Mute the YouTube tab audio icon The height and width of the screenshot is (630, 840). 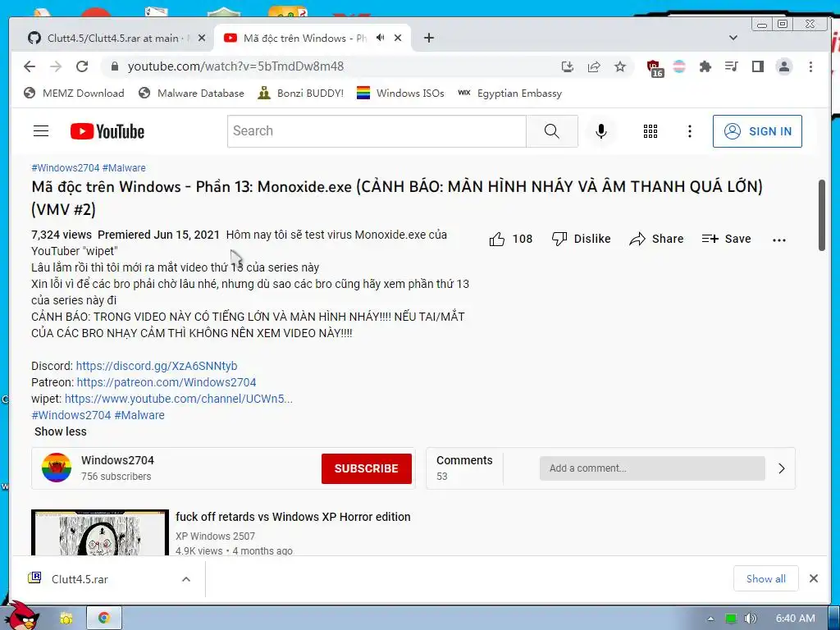[x=381, y=38]
